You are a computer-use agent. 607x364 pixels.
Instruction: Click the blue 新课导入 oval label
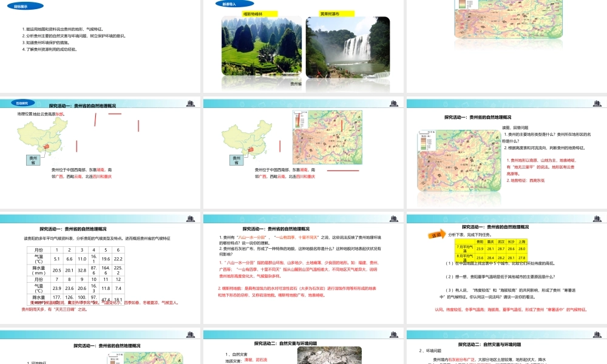(234, 4)
